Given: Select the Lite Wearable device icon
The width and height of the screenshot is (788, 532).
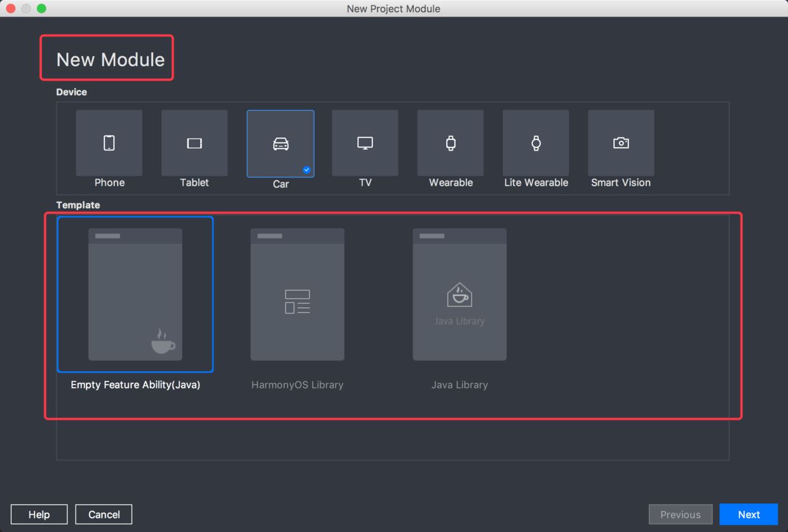Looking at the screenshot, I should (536, 143).
